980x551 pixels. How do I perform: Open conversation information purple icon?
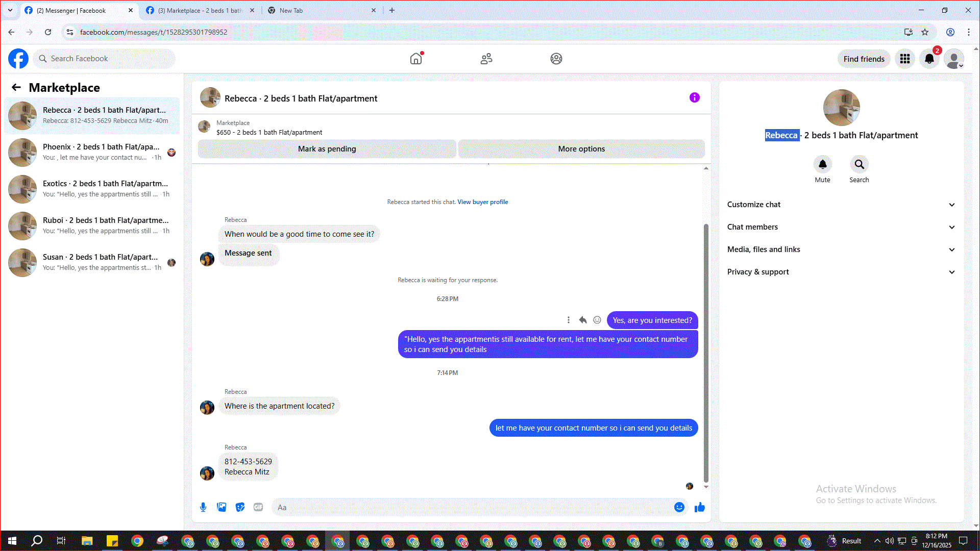(695, 97)
